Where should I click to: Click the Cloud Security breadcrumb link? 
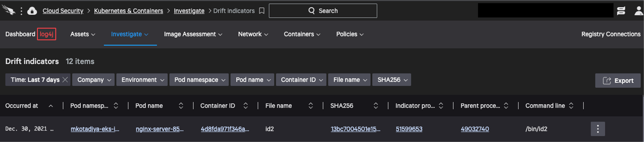coord(63,11)
